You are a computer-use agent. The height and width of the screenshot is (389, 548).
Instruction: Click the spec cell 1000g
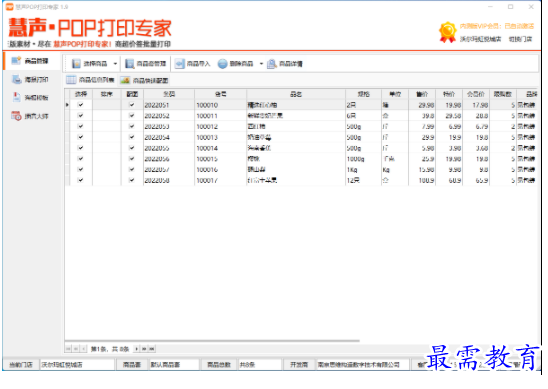tap(363, 159)
